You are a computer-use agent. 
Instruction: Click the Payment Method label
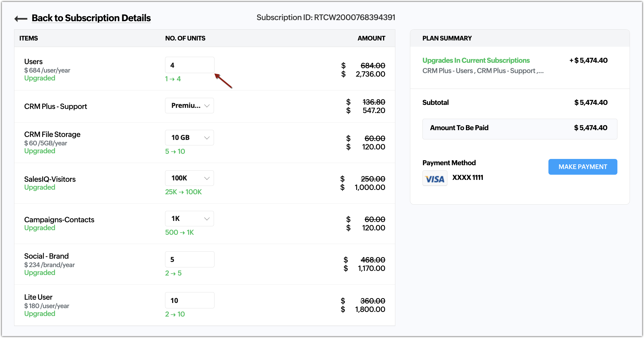pyautogui.click(x=449, y=163)
